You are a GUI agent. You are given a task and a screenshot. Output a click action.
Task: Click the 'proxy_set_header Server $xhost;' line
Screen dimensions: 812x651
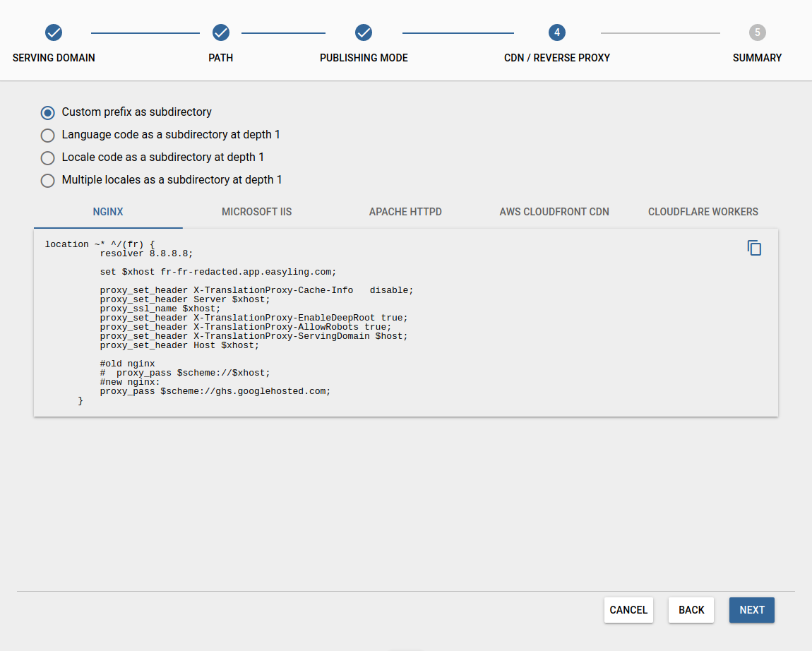185,299
